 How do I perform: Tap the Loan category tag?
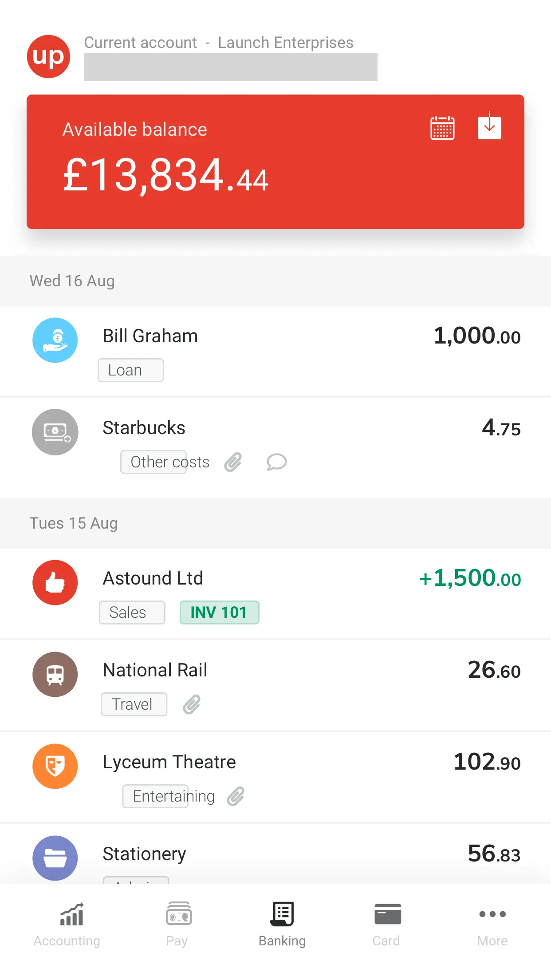pyautogui.click(x=130, y=370)
